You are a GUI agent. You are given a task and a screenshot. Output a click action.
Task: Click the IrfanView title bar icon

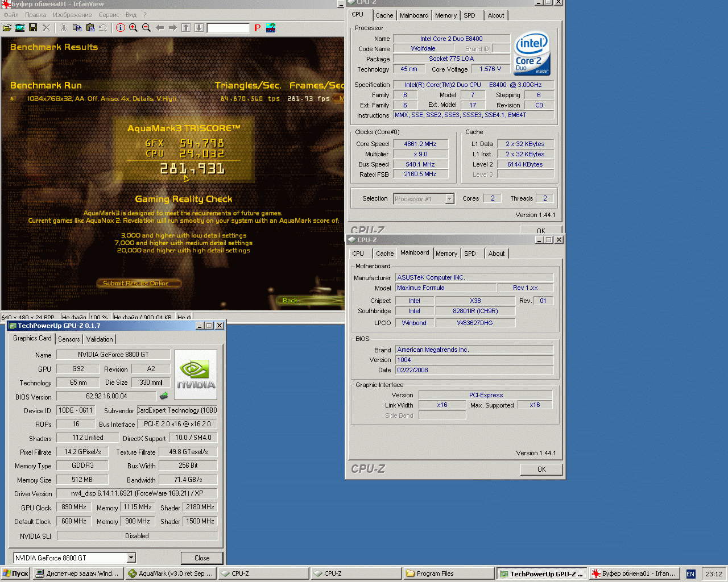(x=6, y=4)
